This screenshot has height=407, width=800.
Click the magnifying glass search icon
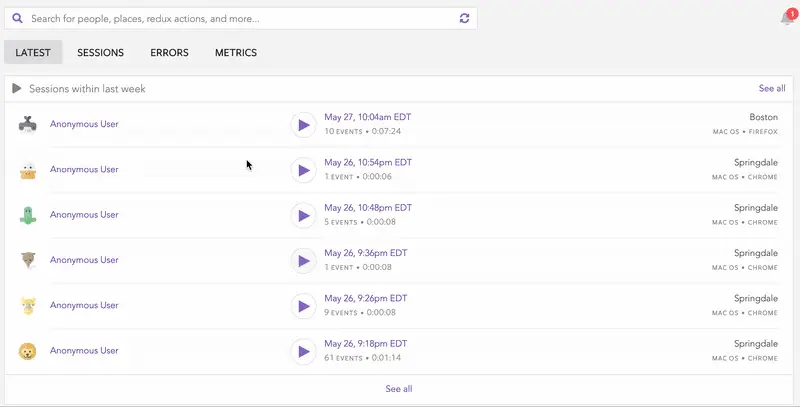(x=17, y=18)
